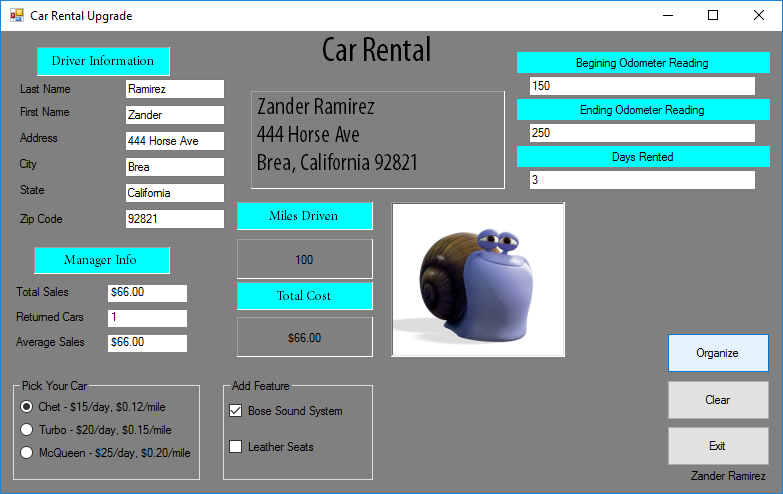Maximize the Car Rental Upgrade window
Screen dimensions: 783x494
(x=713, y=15)
